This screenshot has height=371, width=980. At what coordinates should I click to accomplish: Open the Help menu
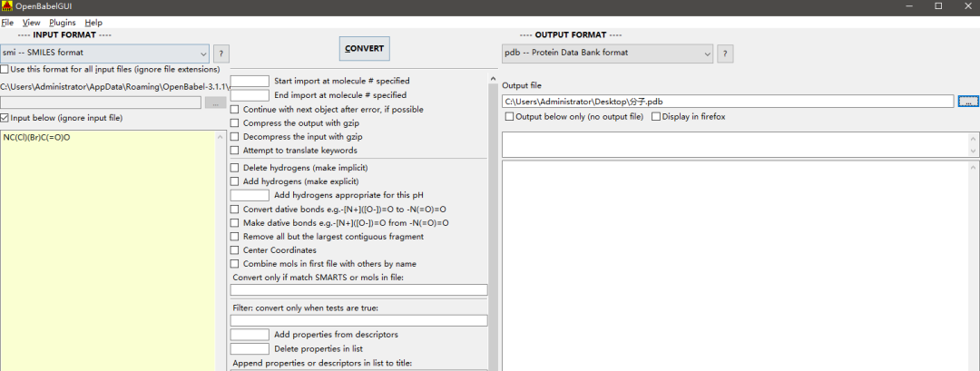coord(93,23)
